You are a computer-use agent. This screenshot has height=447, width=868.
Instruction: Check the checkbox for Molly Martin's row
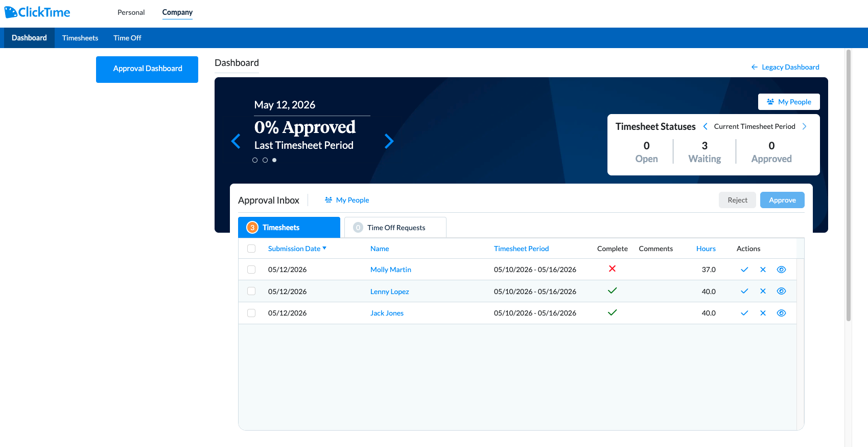pos(251,270)
